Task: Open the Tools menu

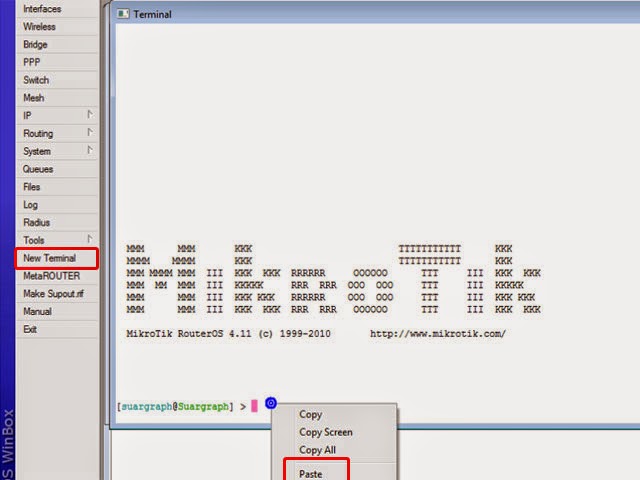Action: [57, 240]
